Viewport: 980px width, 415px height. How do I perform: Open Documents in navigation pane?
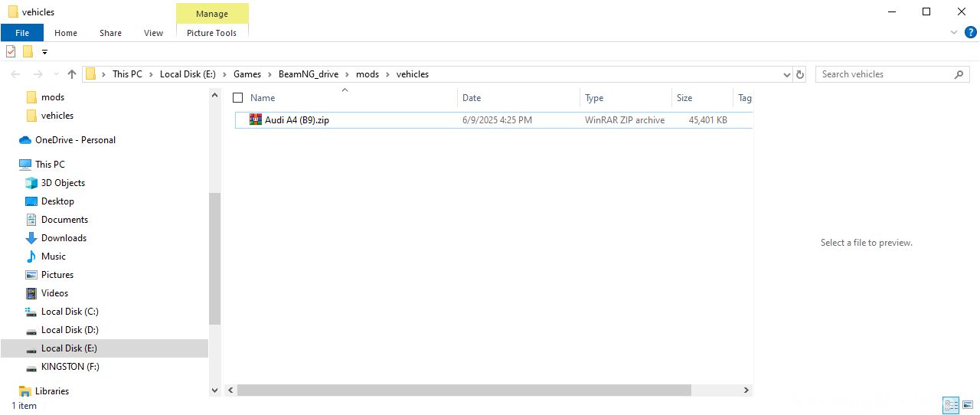click(x=64, y=220)
